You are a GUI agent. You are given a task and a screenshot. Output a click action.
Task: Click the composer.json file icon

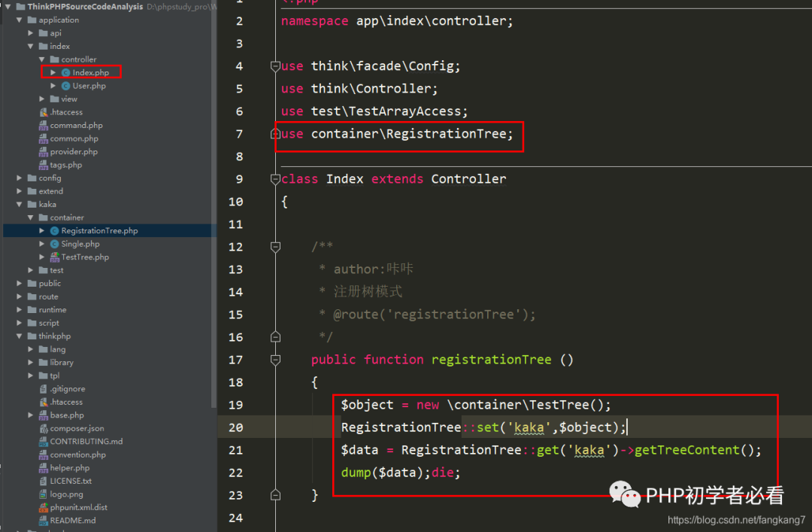44,428
